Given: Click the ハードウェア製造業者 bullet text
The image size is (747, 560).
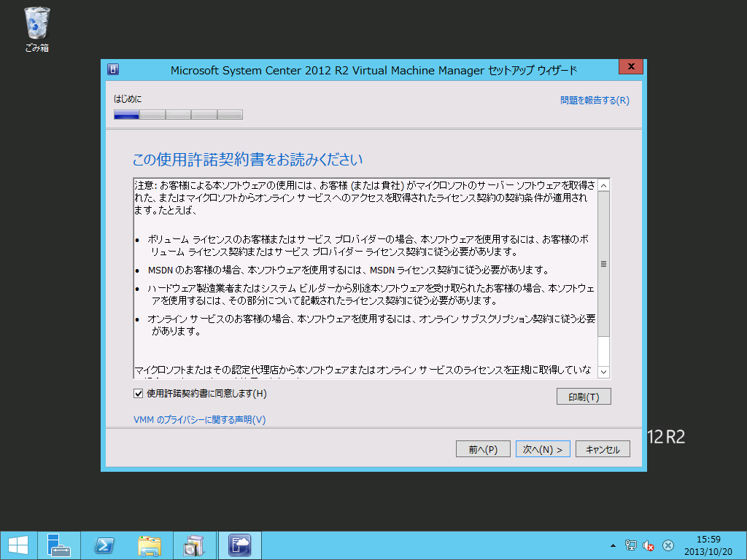Looking at the screenshot, I should (x=371, y=295).
